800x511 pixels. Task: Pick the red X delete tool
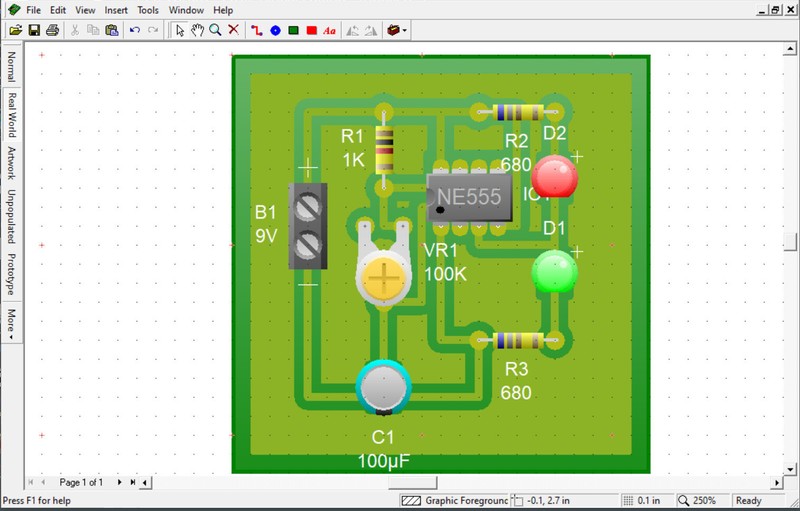pyautogui.click(x=234, y=31)
